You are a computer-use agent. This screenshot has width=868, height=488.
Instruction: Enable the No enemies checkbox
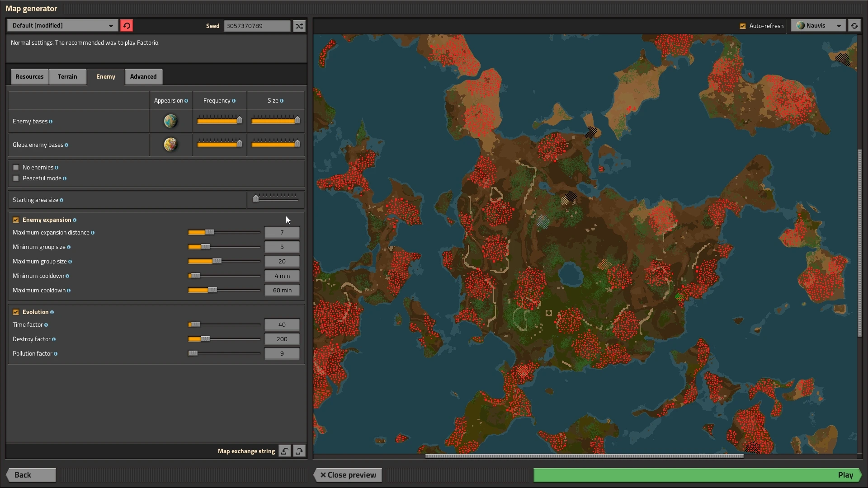coord(16,168)
